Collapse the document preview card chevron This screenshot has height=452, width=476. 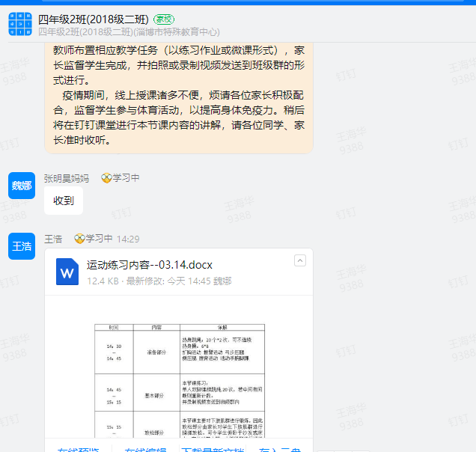click(x=300, y=260)
